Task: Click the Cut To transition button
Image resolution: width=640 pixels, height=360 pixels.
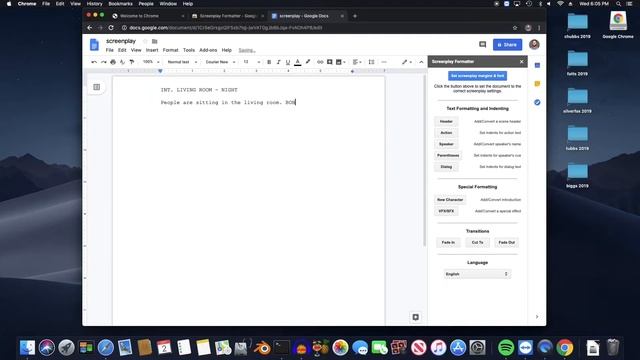Action: pyautogui.click(x=478, y=242)
